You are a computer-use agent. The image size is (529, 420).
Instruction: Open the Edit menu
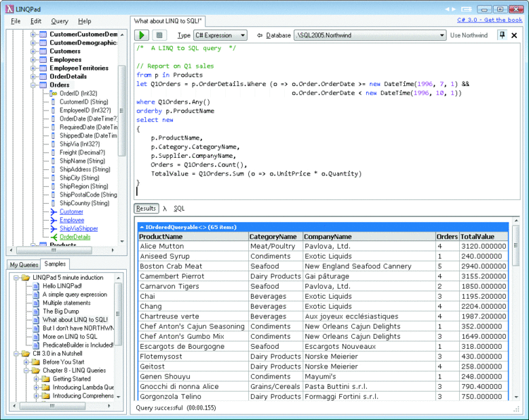point(36,21)
